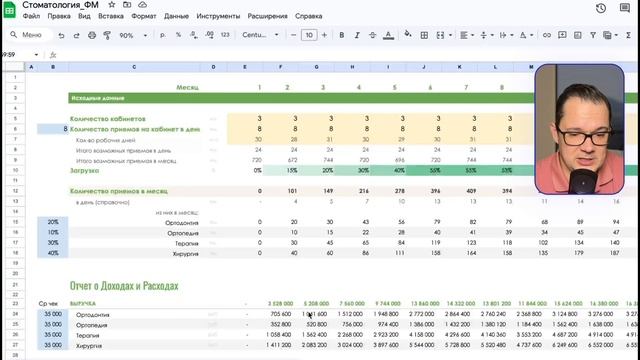Viewport: 640px width, 360px height.
Task: Insert a chart
Action: [x=578, y=36]
